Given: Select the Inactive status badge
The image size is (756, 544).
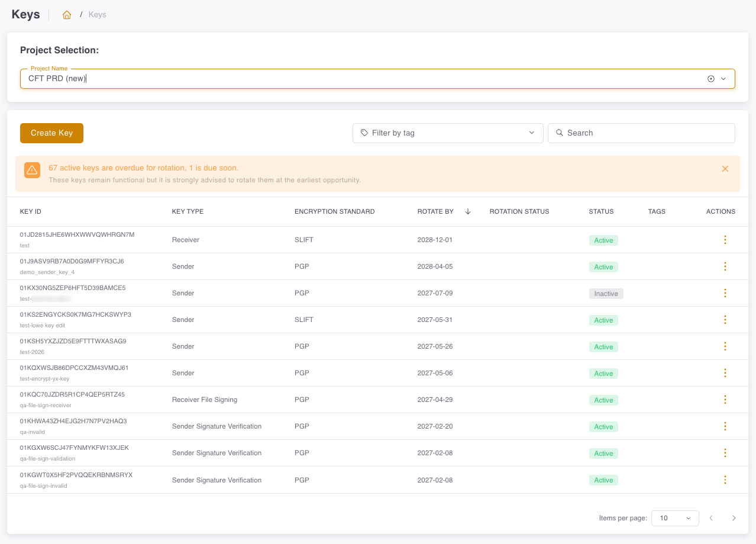Looking at the screenshot, I should [606, 294].
